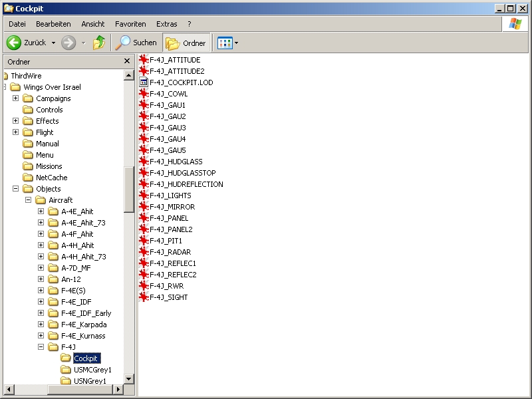Click the folder tree scroll-down arrow
This screenshot has height=399, width=532.
(x=129, y=379)
